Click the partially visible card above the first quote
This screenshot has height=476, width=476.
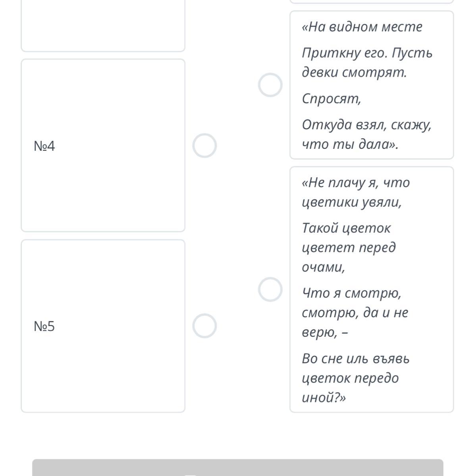coord(371,1)
